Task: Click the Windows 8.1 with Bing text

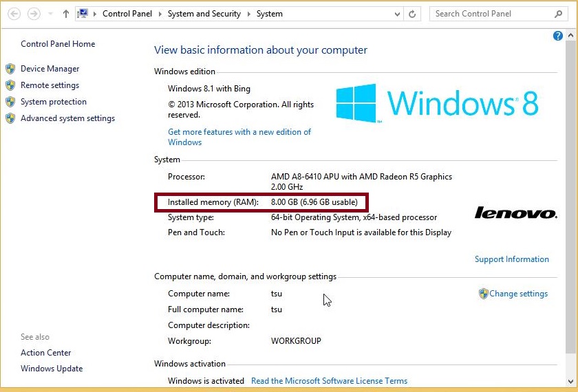Action: (x=209, y=89)
